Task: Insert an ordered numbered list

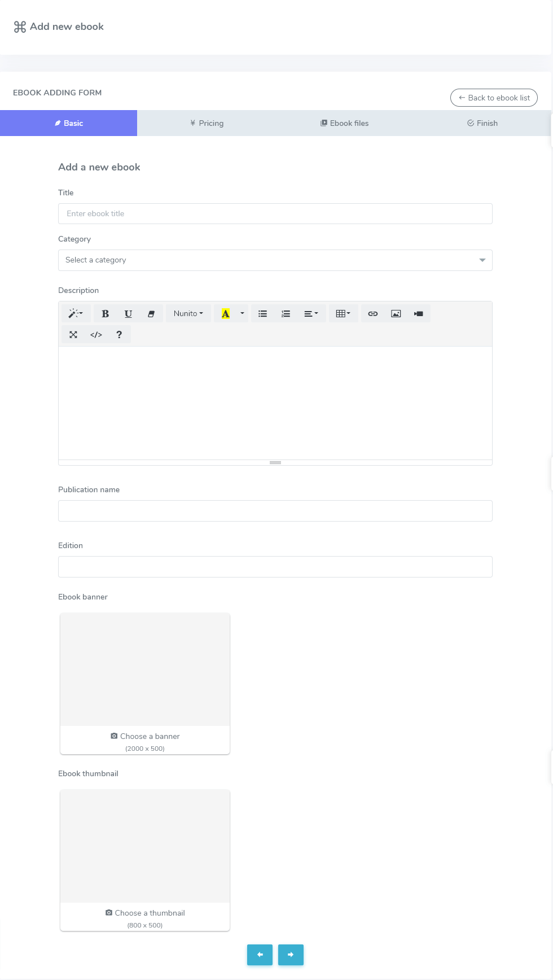Action: (x=286, y=314)
